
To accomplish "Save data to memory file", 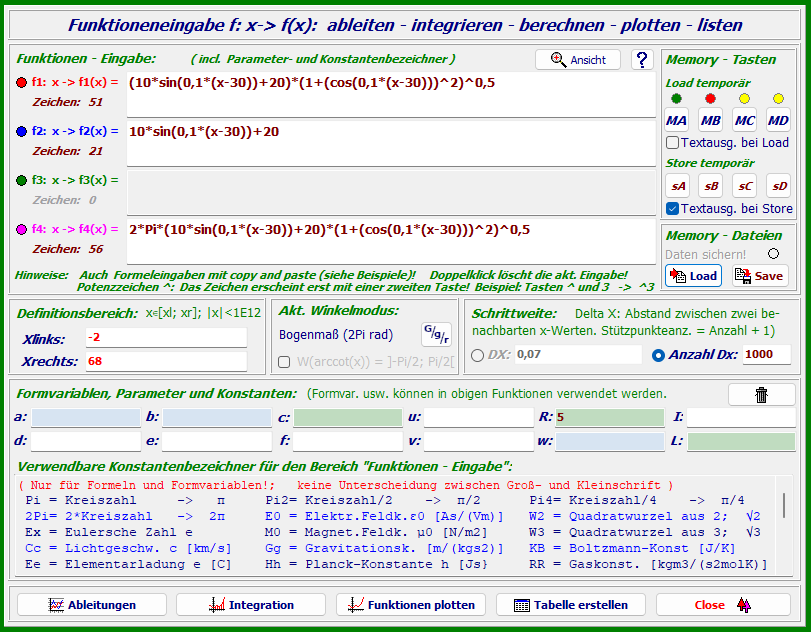I will [760, 276].
